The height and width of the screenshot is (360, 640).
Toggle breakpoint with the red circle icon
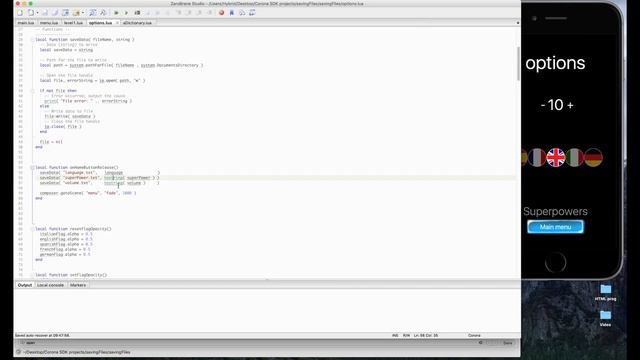(x=221, y=13)
